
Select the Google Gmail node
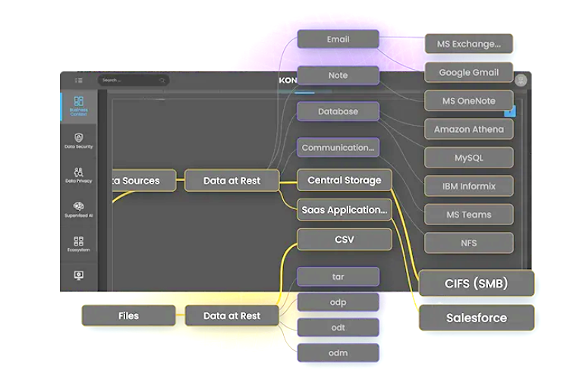coord(468,73)
